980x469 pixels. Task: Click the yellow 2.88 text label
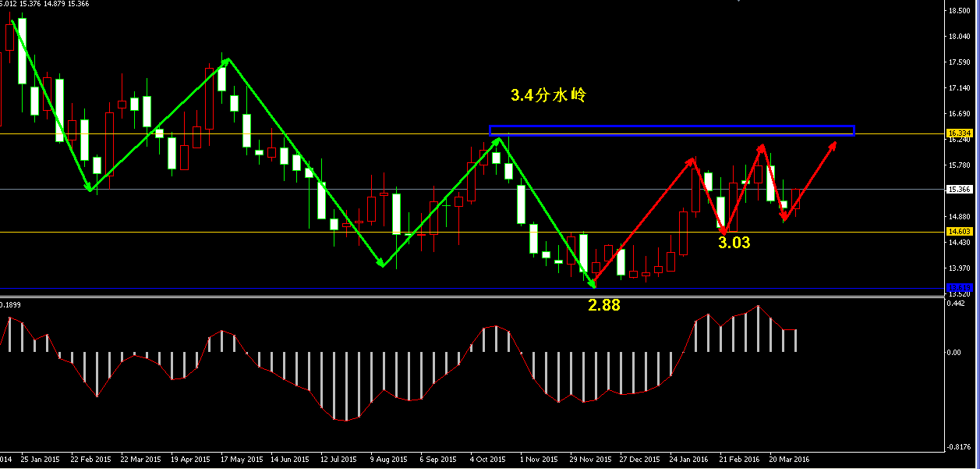tap(603, 306)
